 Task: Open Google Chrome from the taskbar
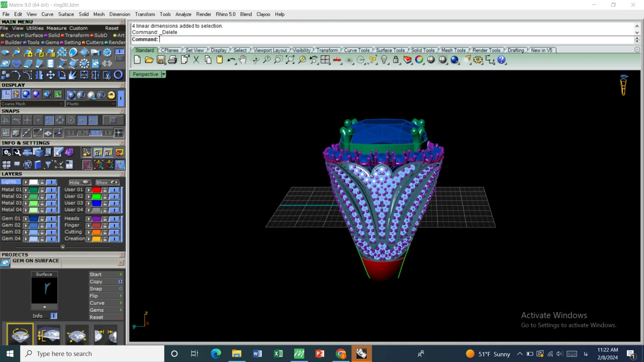[x=341, y=354]
